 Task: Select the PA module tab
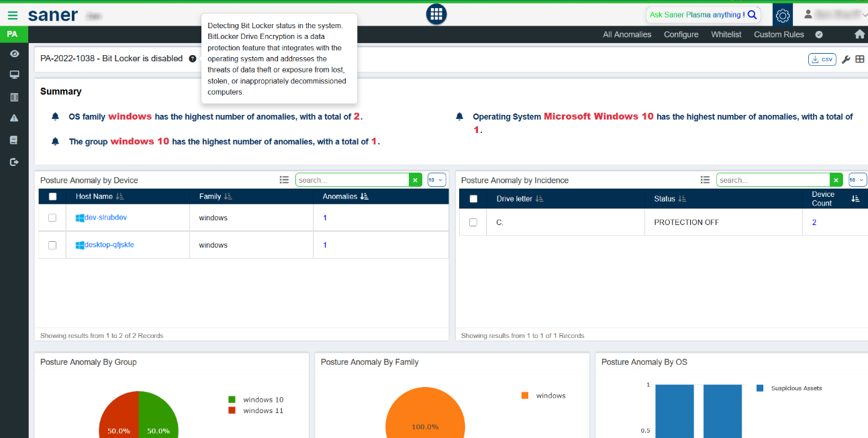[13, 34]
